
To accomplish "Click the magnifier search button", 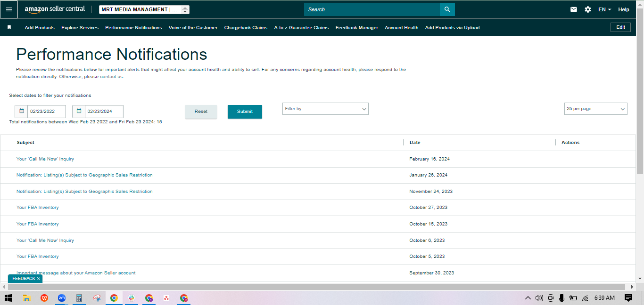I will point(447,9).
